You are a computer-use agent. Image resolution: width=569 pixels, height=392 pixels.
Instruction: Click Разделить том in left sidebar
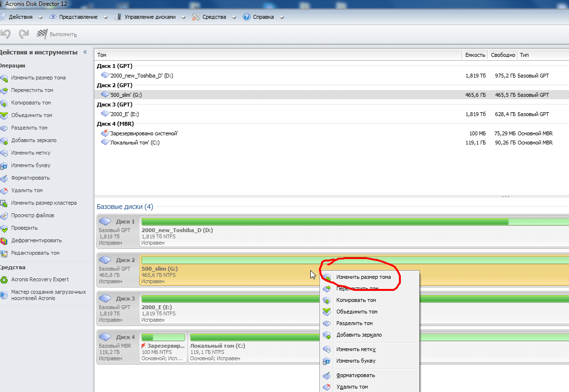tap(29, 128)
